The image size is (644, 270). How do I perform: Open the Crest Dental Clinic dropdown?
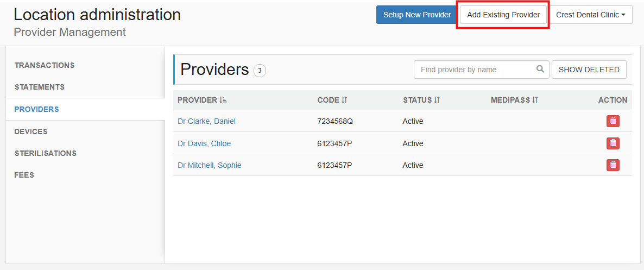pyautogui.click(x=591, y=15)
